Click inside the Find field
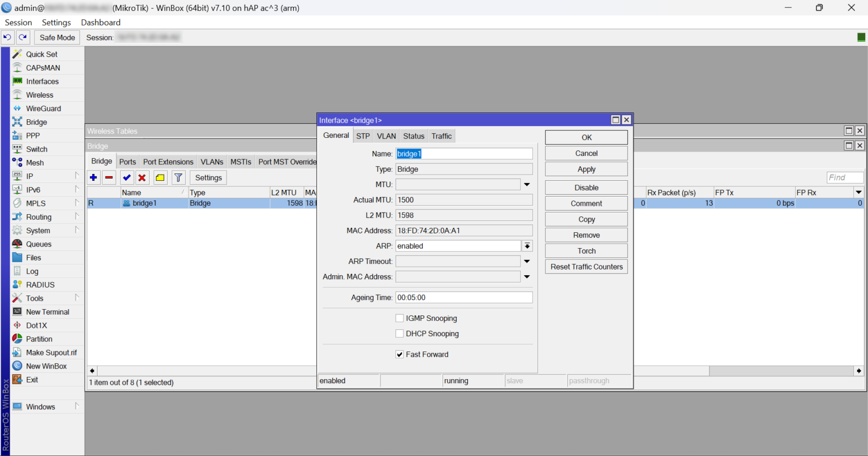Image resolution: width=868 pixels, height=456 pixels. click(844, 177)
